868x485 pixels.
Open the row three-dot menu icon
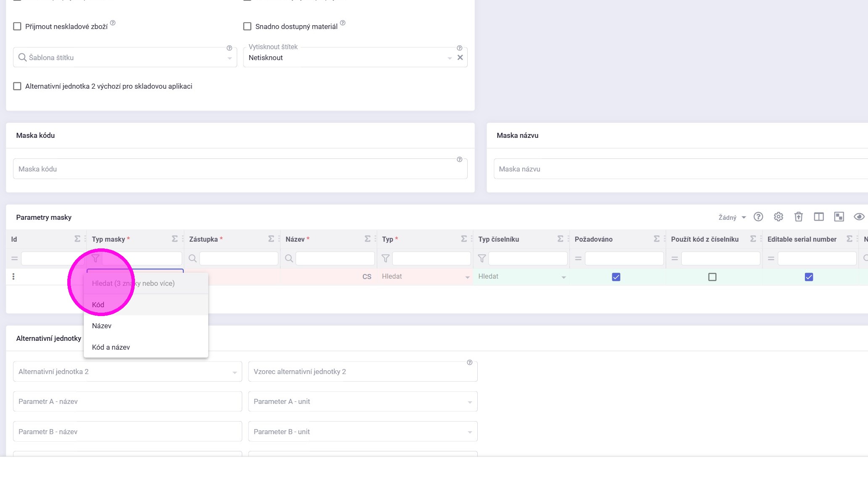(x=13, y=277)
